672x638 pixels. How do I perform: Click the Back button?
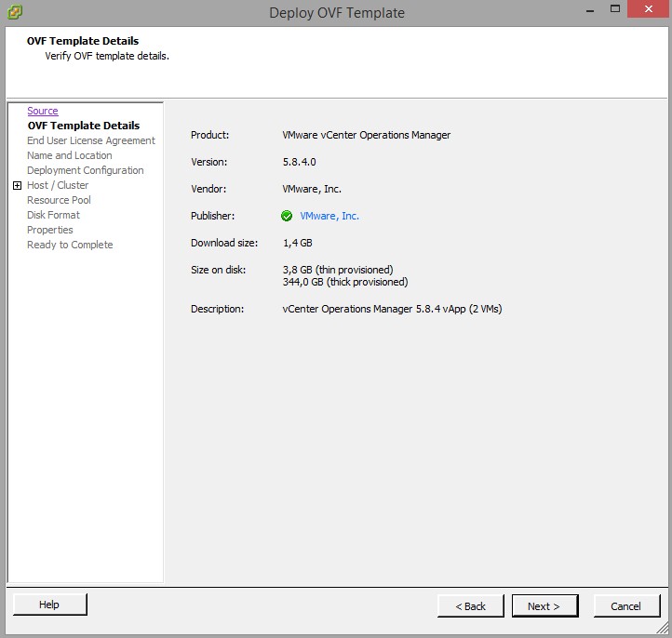470,606
